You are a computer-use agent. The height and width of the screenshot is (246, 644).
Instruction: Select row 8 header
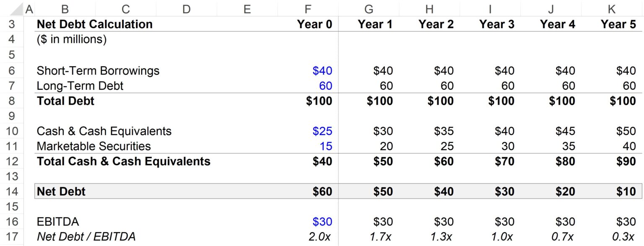coord(13,101)
